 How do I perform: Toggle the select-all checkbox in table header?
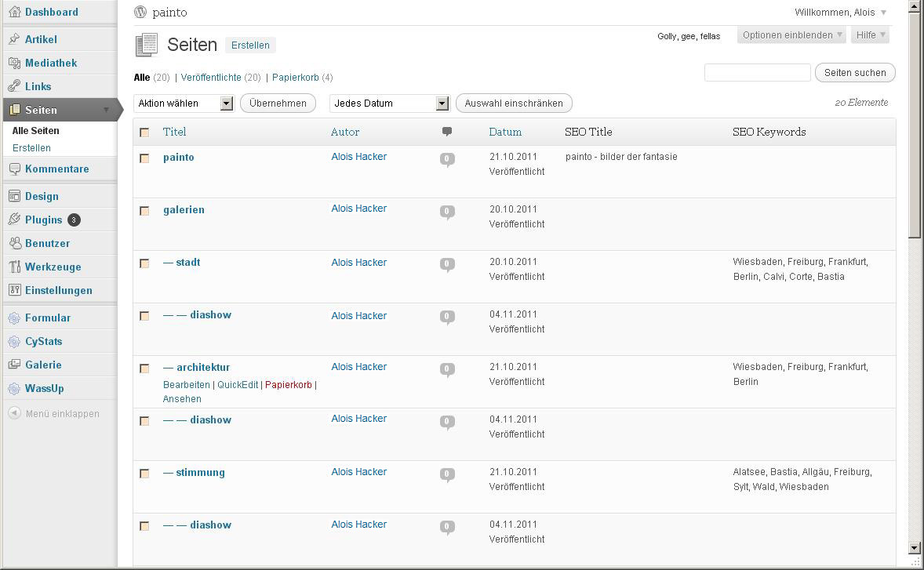144,133
